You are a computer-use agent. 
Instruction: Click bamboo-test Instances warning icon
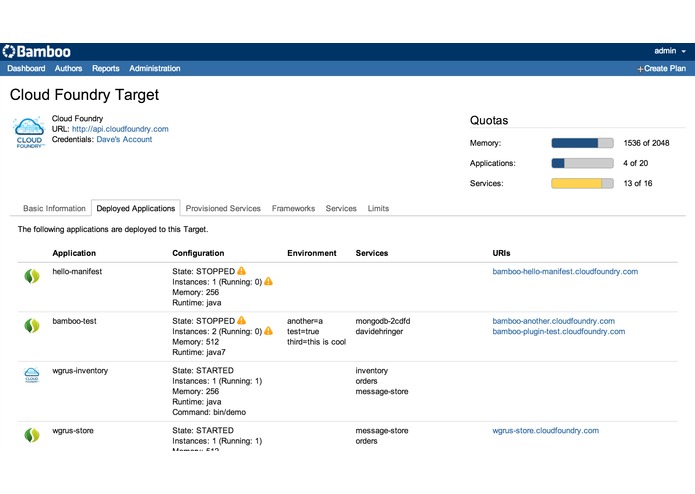[x=268, y=331]
